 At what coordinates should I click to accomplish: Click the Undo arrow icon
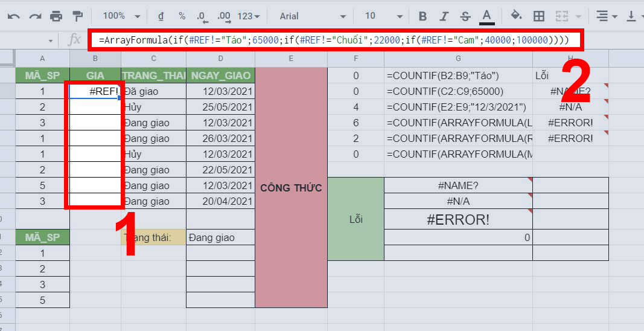13,16
